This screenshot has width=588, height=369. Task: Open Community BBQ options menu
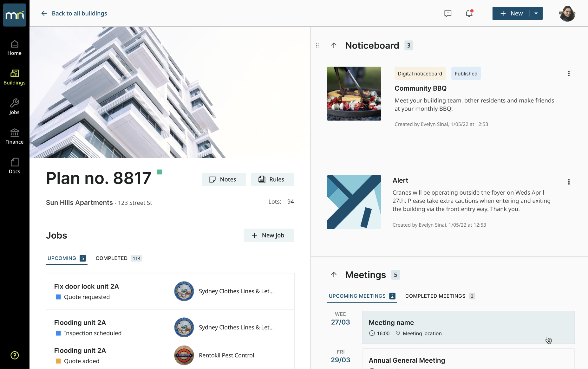[569, 74]
